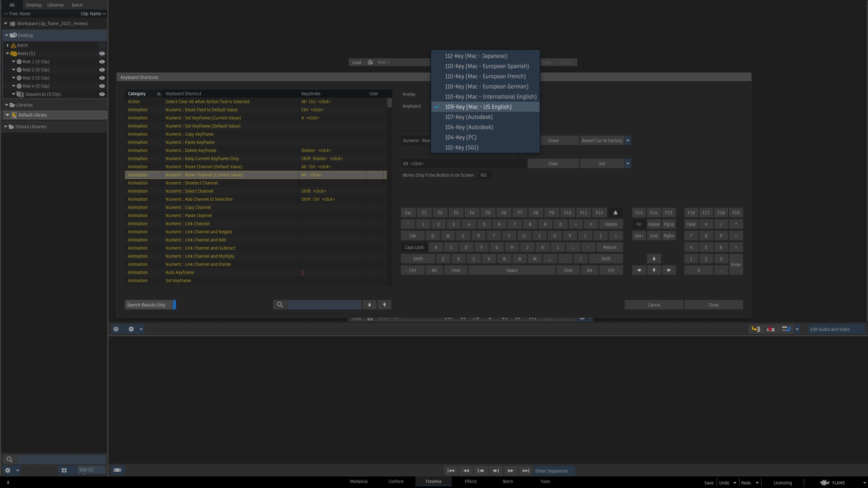Select the red Overwrite icon near Edit Audio and Video
This screenshot has width=868, height=488.
pos(770,329)
